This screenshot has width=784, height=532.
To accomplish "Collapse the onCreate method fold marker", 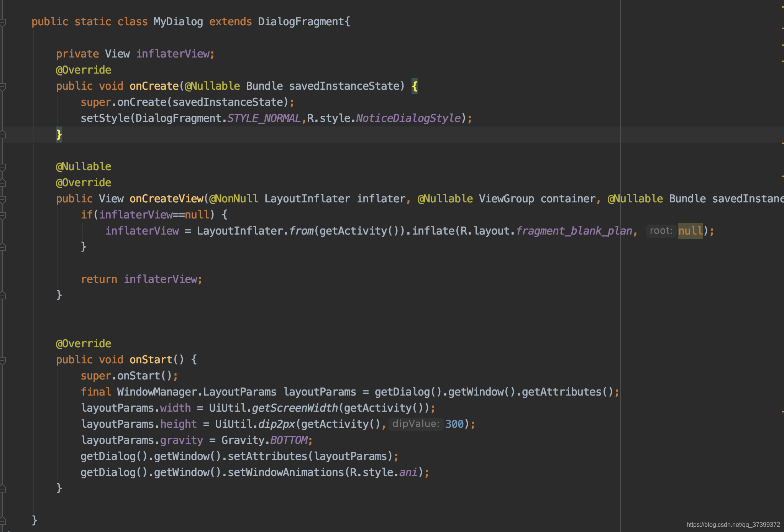I will (3, 87).
